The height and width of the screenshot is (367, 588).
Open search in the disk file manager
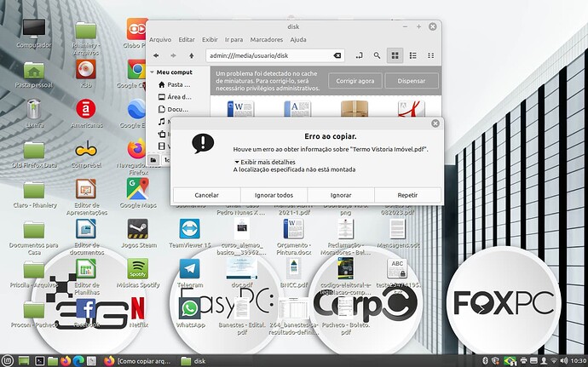(377, 55)
